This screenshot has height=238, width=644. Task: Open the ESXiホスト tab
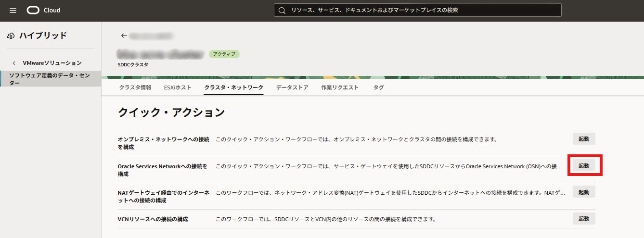pyautogui.click(x=178, y=88)
